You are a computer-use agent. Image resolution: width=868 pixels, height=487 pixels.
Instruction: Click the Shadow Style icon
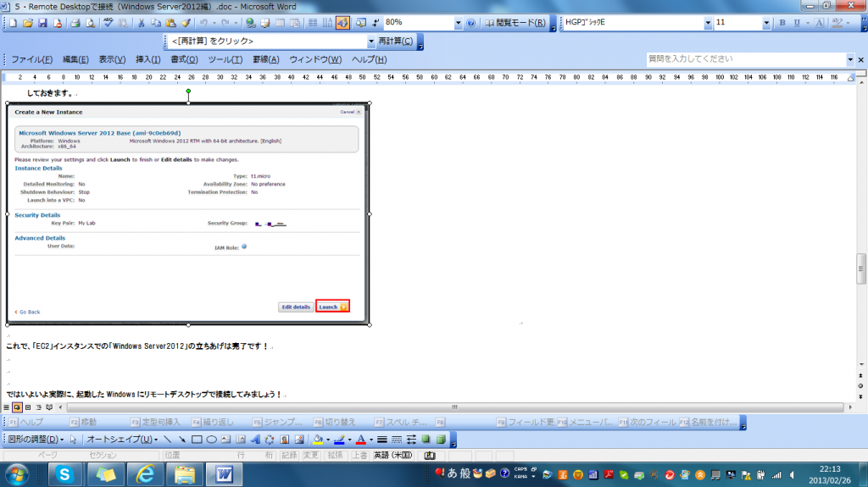click(x=426, y=440)
